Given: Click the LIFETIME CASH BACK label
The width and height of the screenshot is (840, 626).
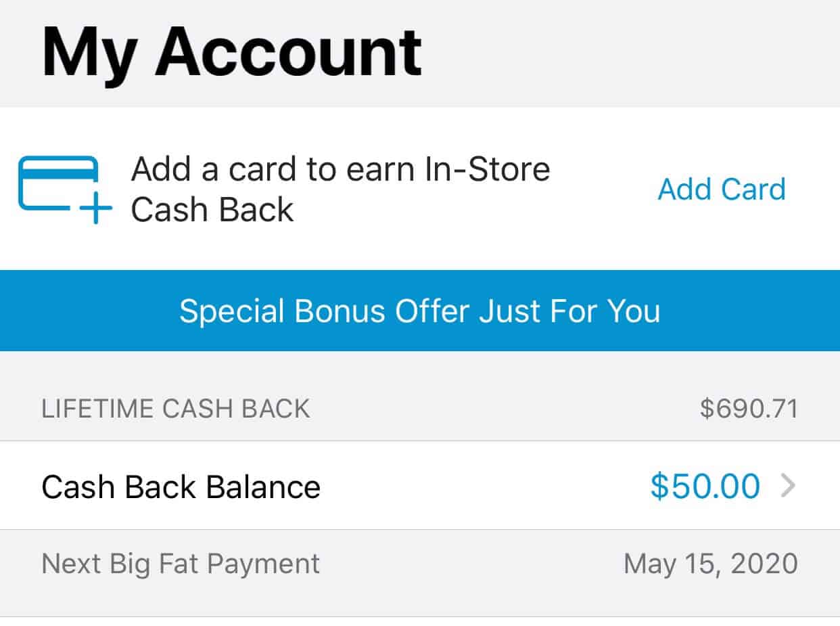Looking at the screenshot, I should (176, 409).
